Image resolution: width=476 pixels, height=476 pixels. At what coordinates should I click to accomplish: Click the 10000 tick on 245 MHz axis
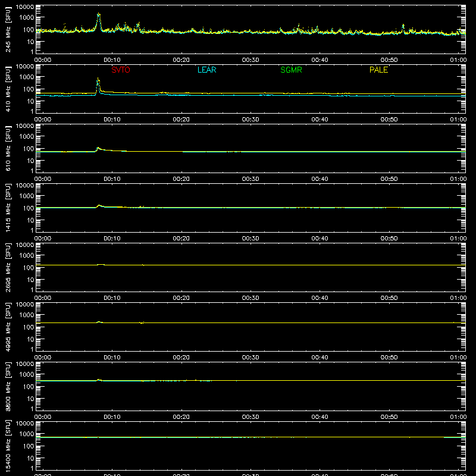tap(25, 7)
